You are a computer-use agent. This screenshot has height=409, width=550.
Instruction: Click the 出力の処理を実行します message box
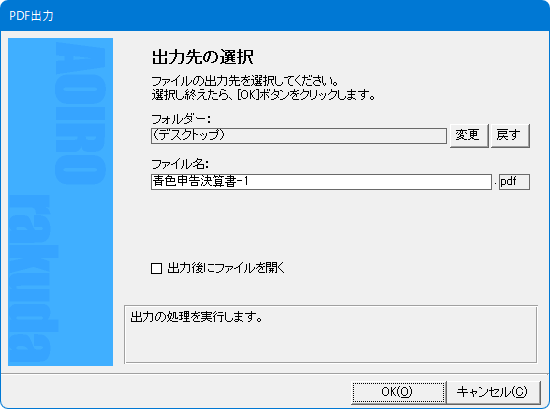click(331, 334)
